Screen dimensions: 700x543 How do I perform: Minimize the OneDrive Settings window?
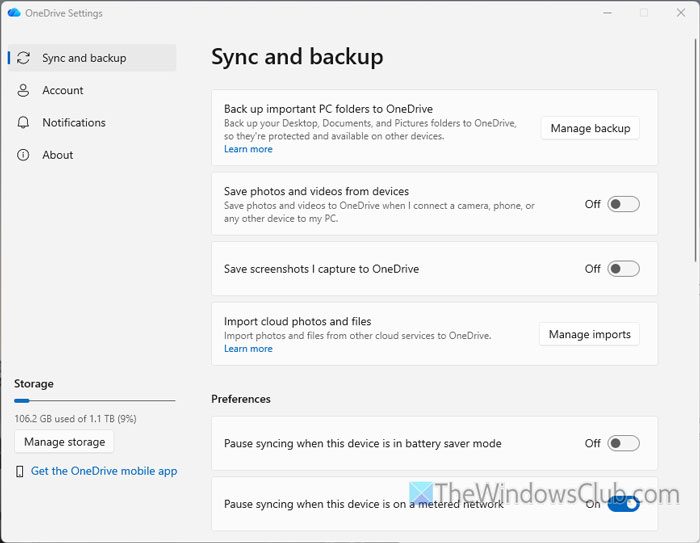coord(607,13)
